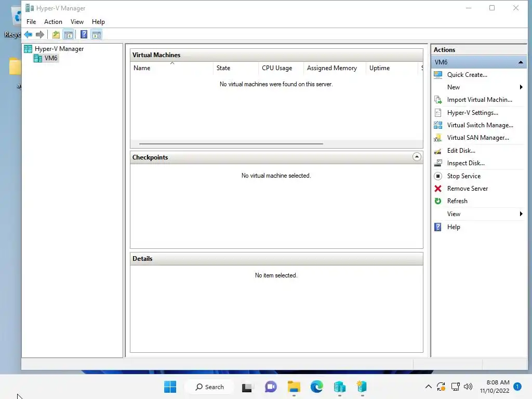Open Microsoft Edge from taskbar
The height and width of the screenshot is (399, 532).
tap(316, 387)
